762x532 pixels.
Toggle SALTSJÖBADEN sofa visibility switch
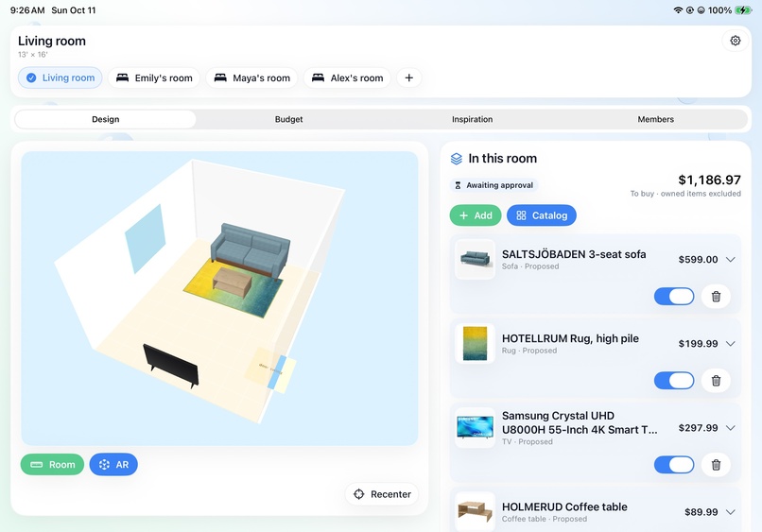(674, 297)
